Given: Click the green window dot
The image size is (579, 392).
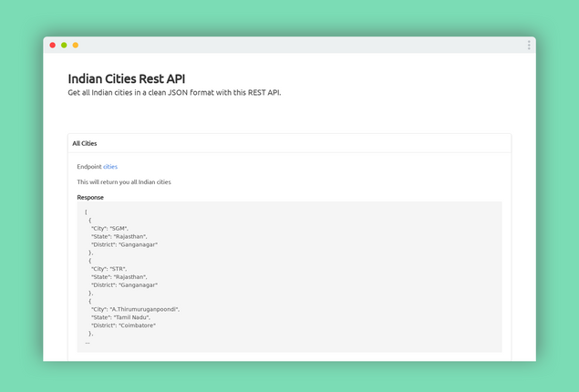Looking at the screenshot, I should [x=64, y=45].
